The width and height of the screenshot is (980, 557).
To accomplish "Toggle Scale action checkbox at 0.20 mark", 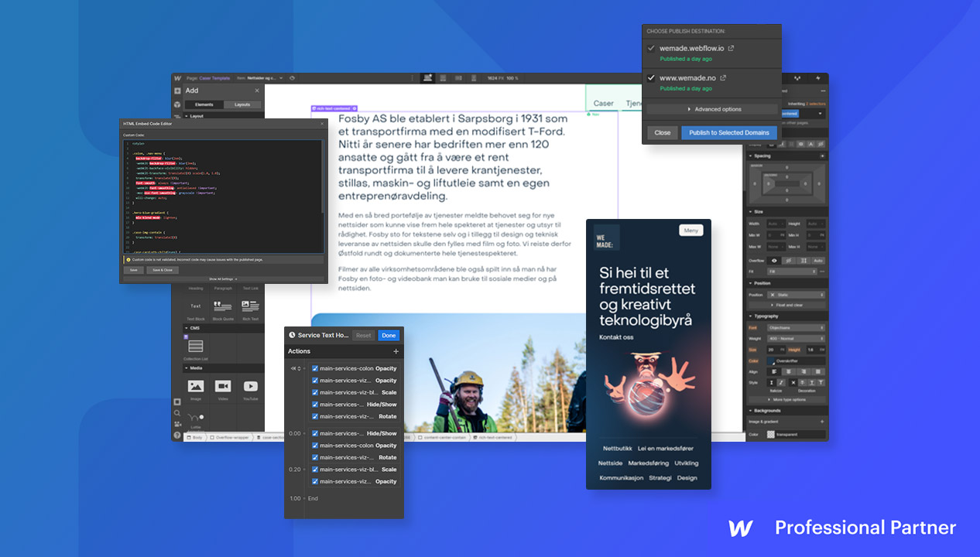I will [315, 470].
